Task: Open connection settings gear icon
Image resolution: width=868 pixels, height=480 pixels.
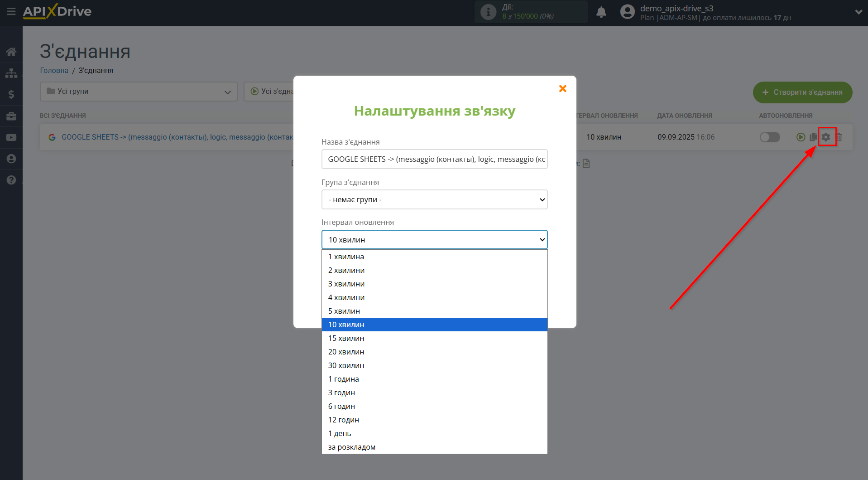Action: click(x=826, y=137)
